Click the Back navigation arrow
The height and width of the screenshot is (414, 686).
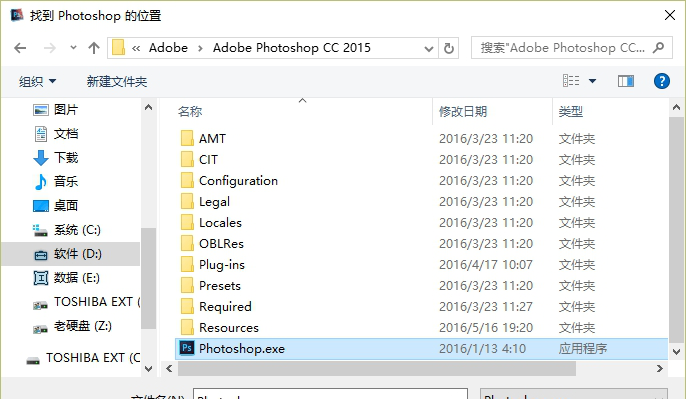coord(20,48)
